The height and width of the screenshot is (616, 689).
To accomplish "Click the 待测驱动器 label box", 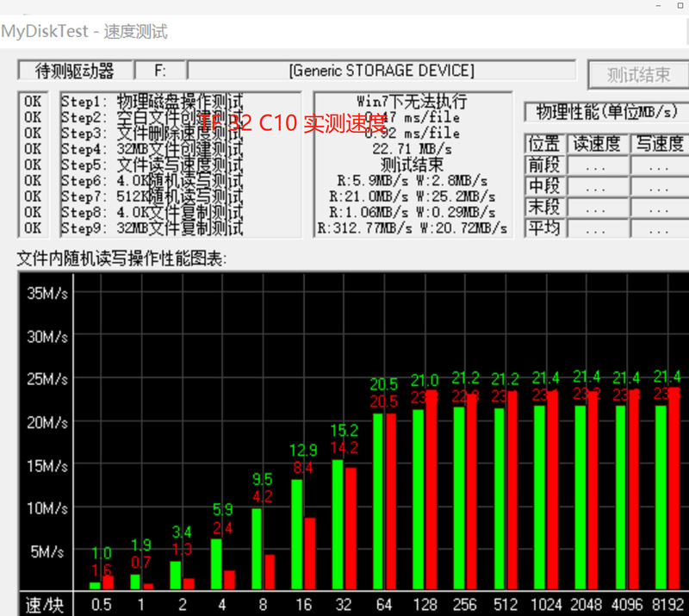I will click(x=75, y=71).
